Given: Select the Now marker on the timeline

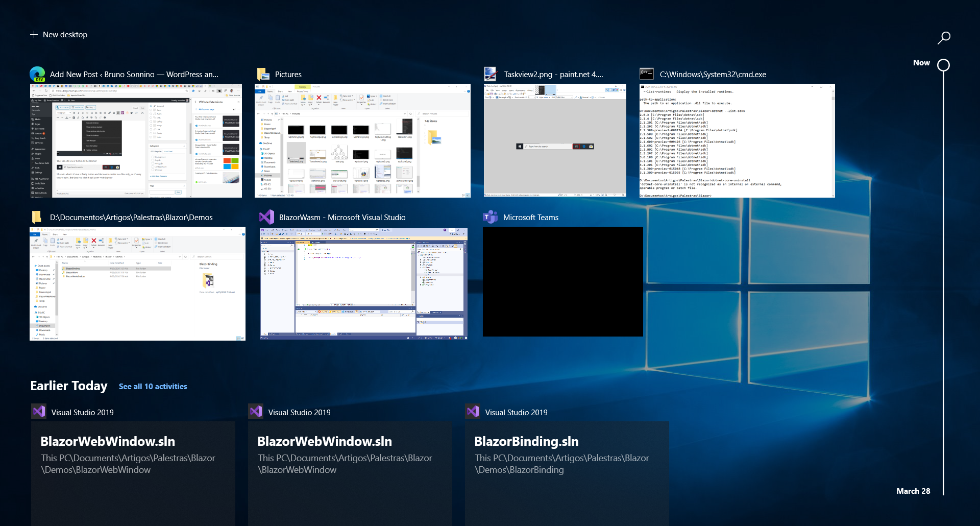Looking at the screenshot, I should tap(944, 65).
